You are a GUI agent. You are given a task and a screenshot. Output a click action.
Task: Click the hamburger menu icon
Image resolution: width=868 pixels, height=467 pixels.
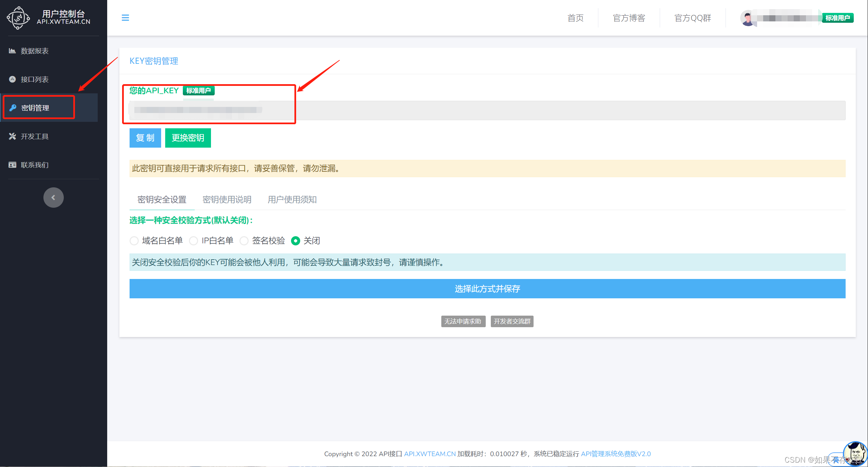pyautogui.click(x=125, y=18)
